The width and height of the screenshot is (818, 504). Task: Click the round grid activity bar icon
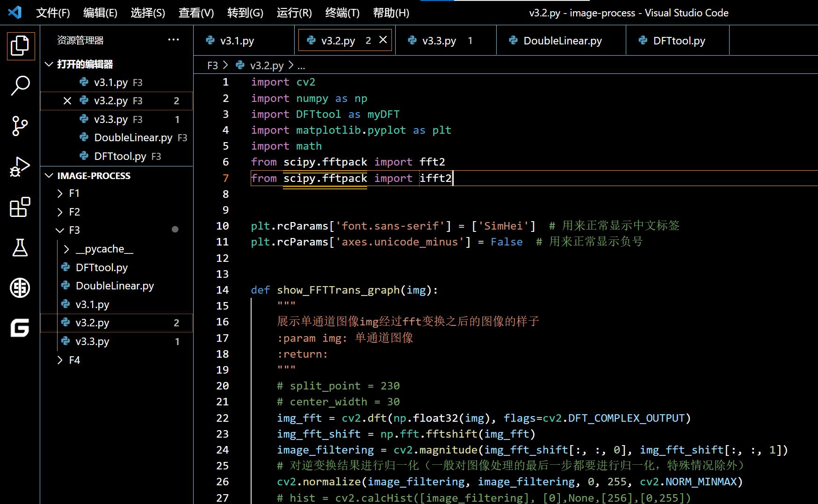tap(20, 288)
